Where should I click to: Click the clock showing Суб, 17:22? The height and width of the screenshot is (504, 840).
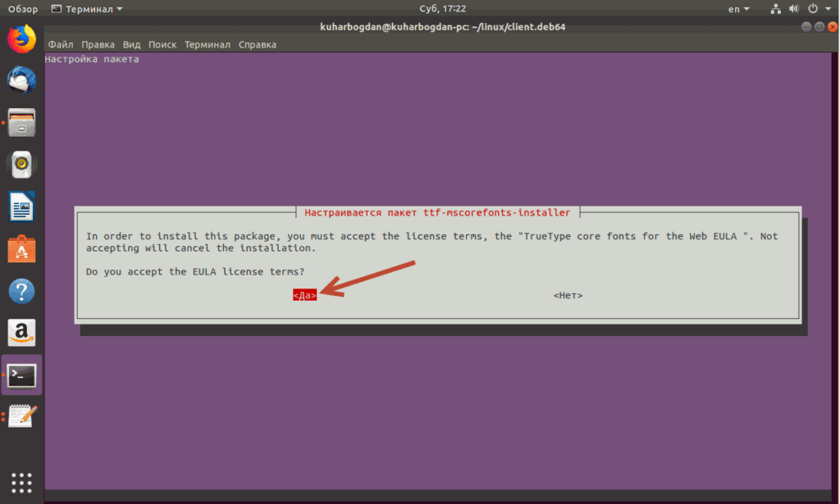click(x=418, y=9)
